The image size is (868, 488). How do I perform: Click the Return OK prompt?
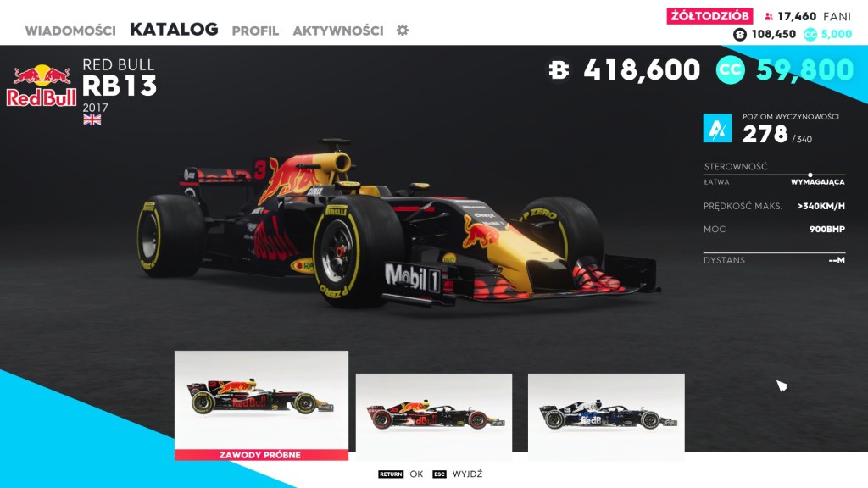click(x=401, y=474)
